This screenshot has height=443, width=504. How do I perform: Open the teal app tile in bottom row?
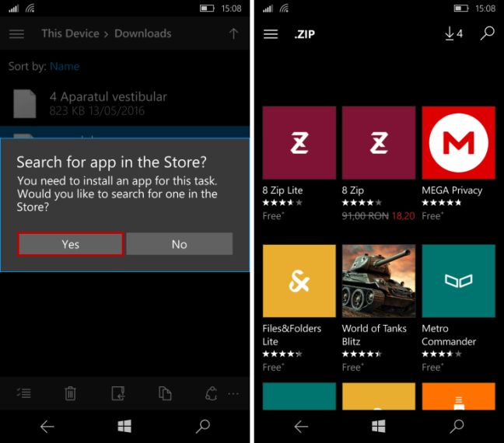[x=299, y=396]
